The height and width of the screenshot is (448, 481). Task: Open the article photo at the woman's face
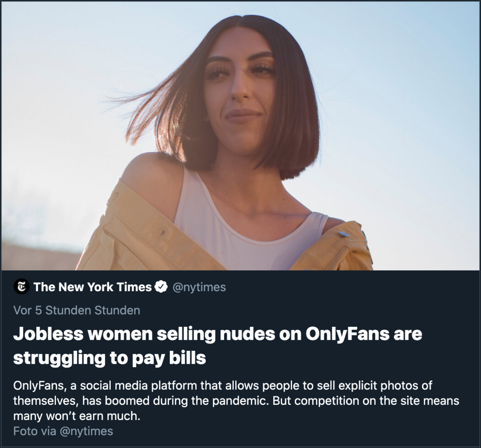coord(239,91)
